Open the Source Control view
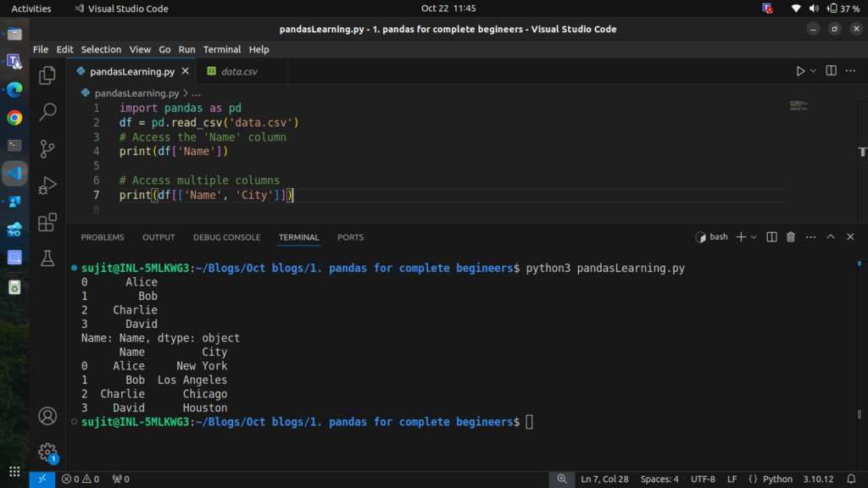Screen dimensions: 868x488 tap(47, 148)
